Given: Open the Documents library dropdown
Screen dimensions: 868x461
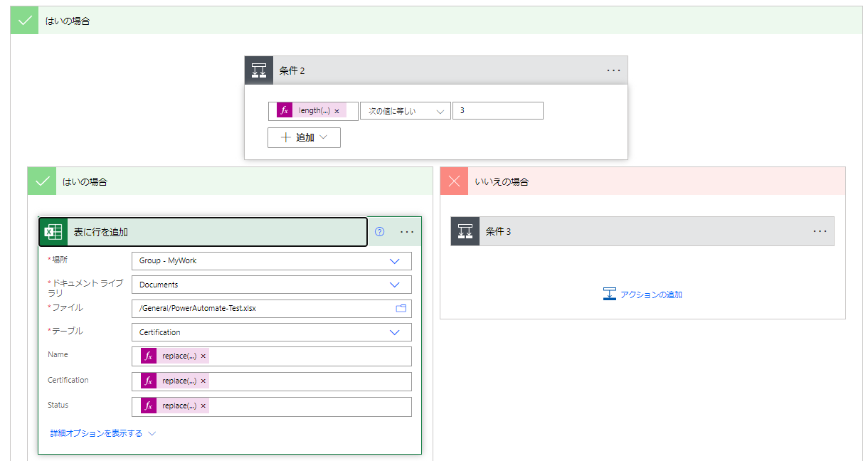Looking at the screenshot, I should coord(272,285).
